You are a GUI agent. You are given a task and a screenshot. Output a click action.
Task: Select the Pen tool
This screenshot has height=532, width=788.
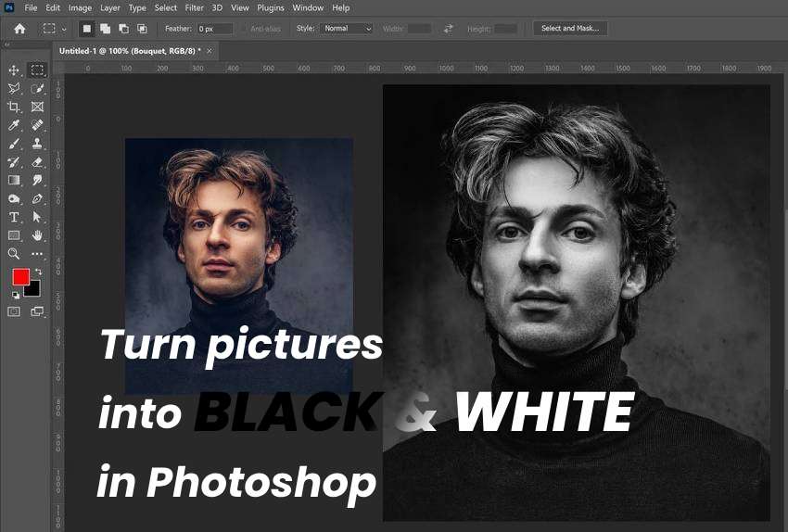[37, 198]
